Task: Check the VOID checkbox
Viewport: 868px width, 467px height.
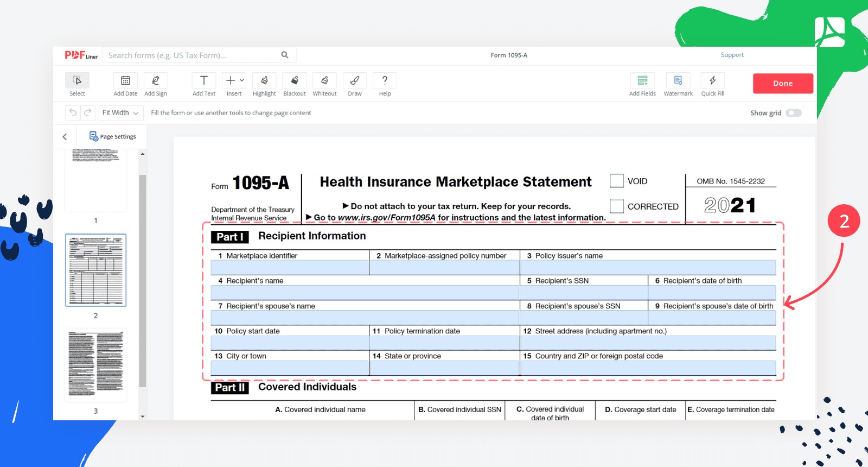Action: click(617, 181)
